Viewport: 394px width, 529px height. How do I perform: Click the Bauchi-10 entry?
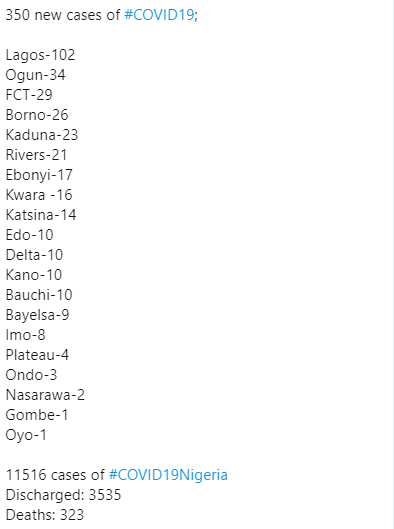coord(39,295)
